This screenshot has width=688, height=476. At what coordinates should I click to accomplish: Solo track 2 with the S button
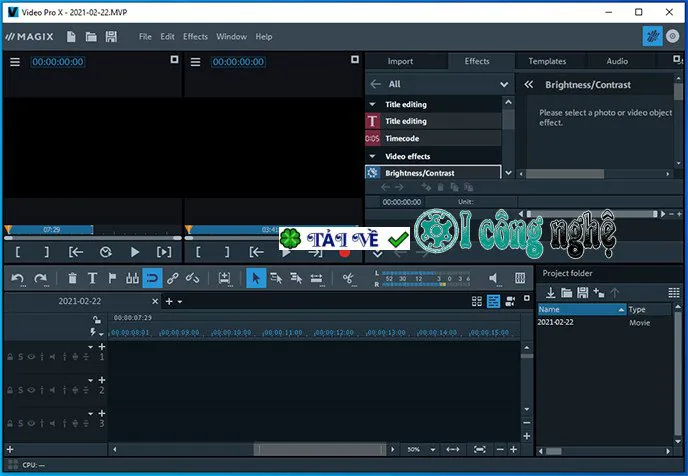click(20, 390)
